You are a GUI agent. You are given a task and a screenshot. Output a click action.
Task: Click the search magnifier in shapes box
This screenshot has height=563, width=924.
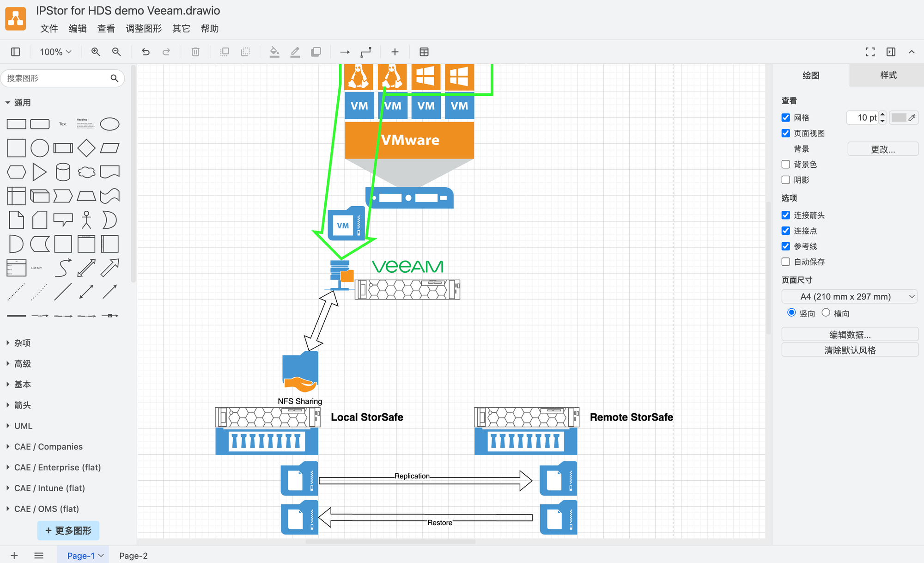point(115,78)
